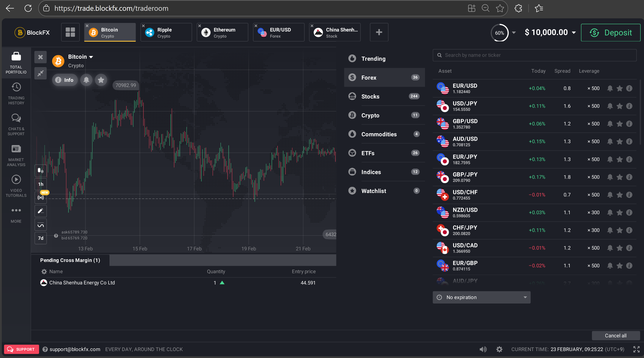The image size is (644, 358).
Task: Toggle USD/JPY favorite star
Action: click(620, 106)
